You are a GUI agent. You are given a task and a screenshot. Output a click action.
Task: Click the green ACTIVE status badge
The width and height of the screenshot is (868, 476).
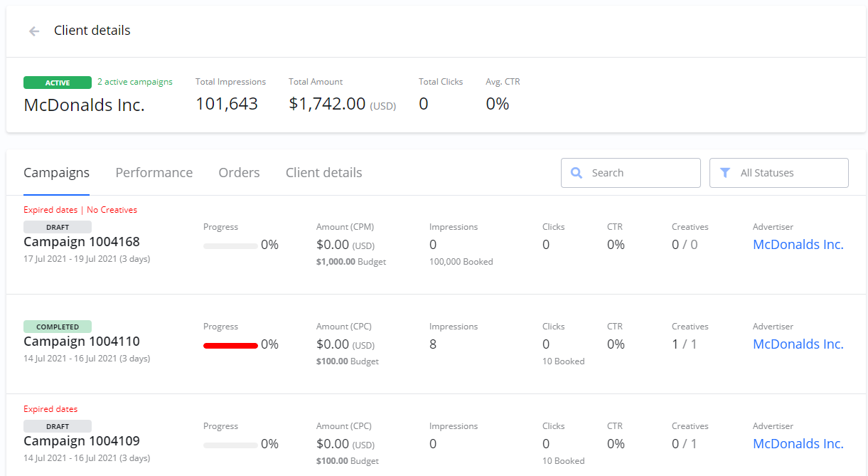(x=58, y=83)
